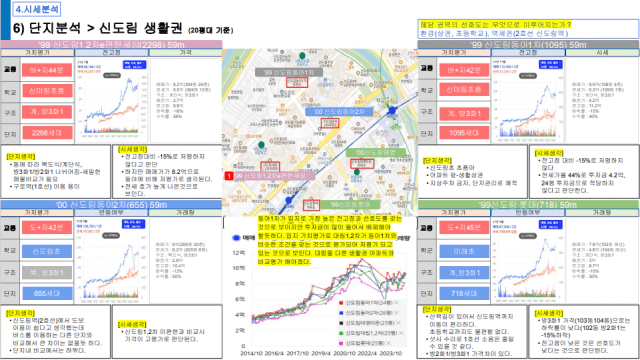The width and height of the screenshot is (640, 360).
Task: Remove 신도림동아2차(26평) series via its X
Action: (396, 313)
